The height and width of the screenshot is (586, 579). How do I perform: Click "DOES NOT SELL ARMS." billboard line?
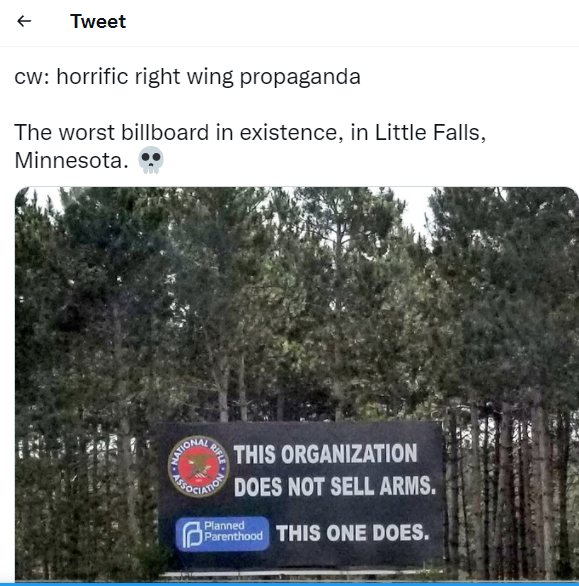tap(335, 487)
